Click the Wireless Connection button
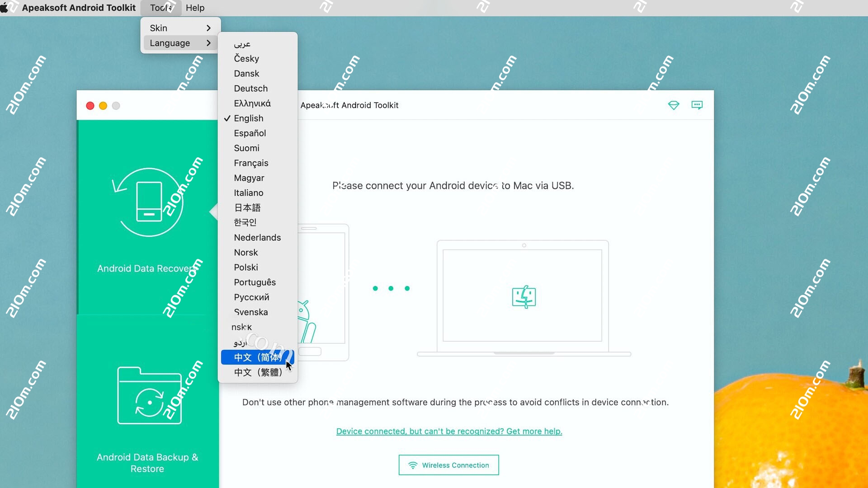Viewport: 868px width, 488px height. [x=448, y=465]
